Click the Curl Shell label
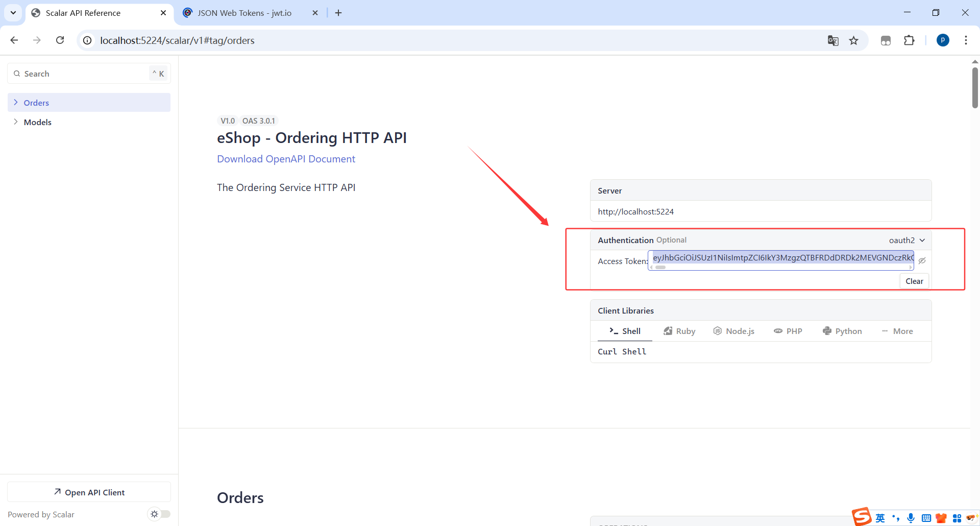The height and width of the screenshot is (526, 980). (x=622, y=351)
